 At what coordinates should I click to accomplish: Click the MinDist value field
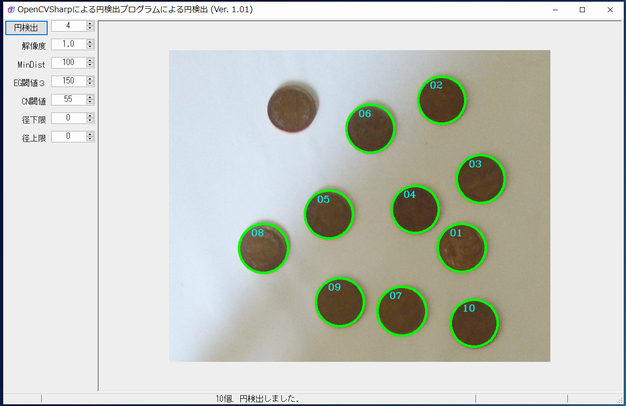click(x=68, y=62)
